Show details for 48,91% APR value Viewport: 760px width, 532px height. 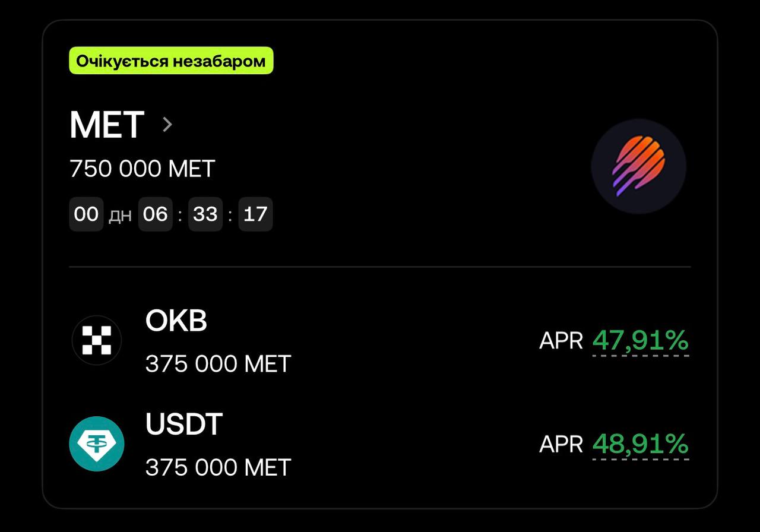pyautogui.click(x=641, y=444)
